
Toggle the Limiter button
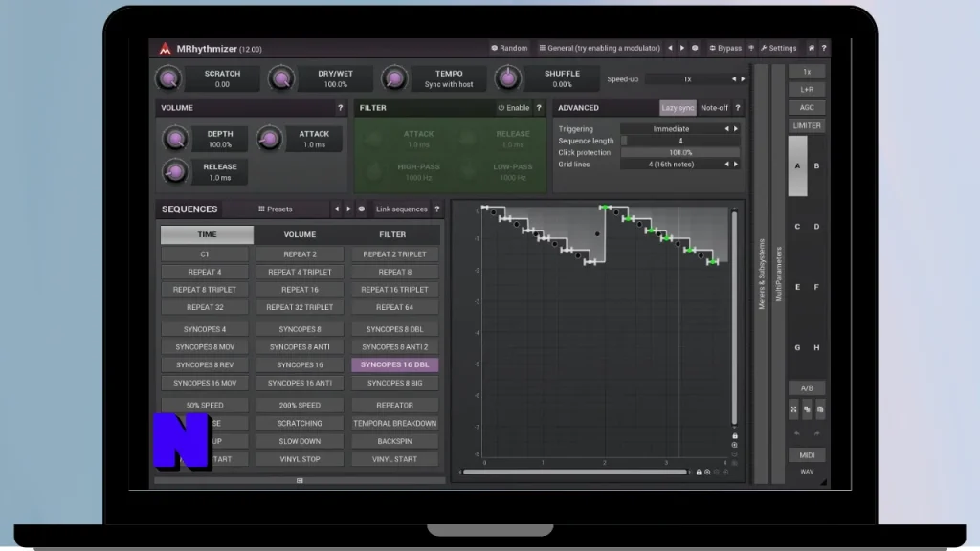[x=807, y=125]
